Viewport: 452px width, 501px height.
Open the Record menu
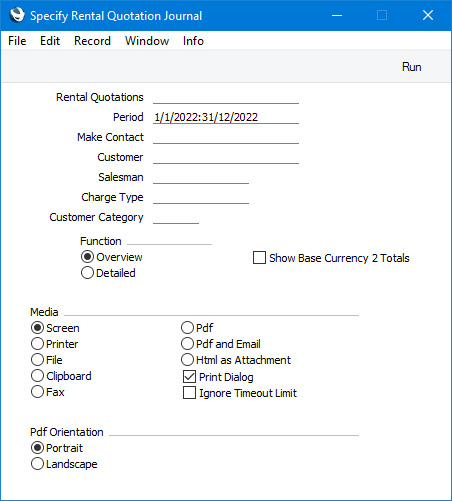tap(92, 41)
